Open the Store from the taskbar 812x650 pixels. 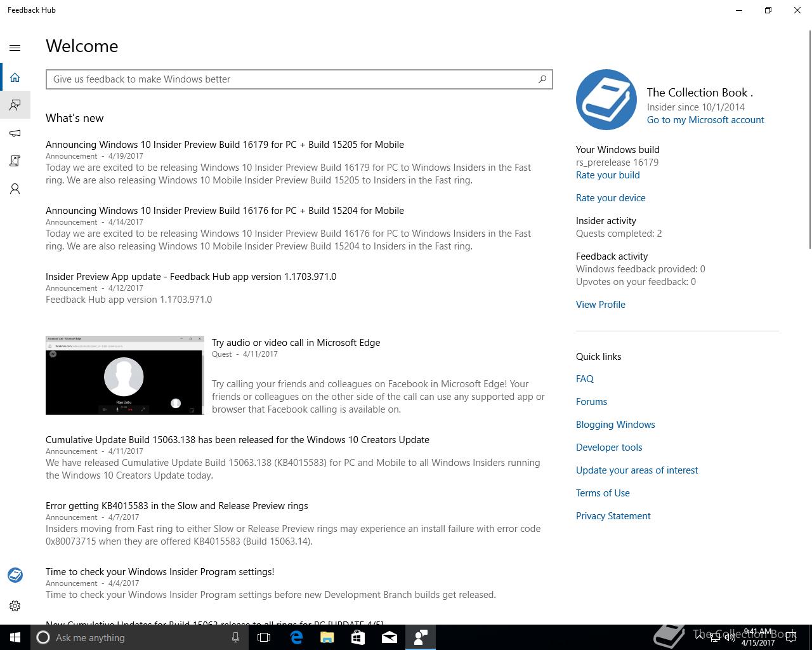point(358,637)
